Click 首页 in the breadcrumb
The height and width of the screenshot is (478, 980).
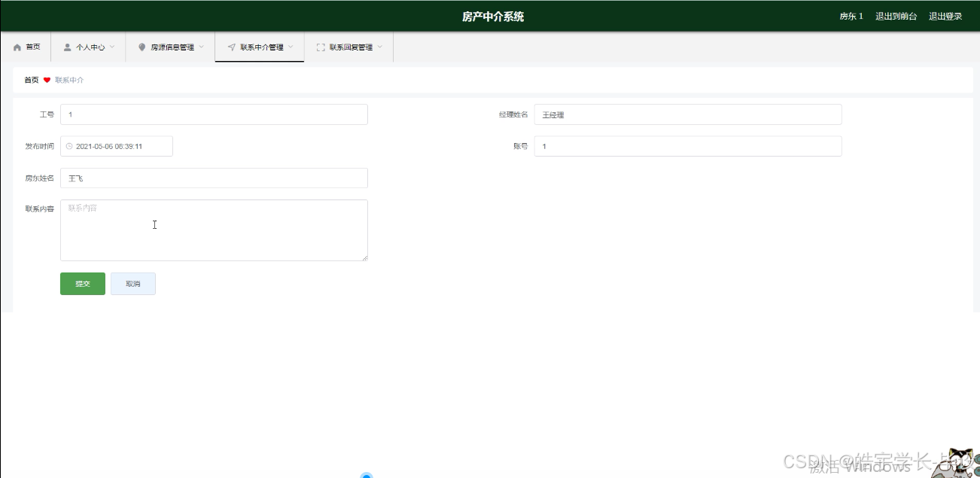(31, 80)
